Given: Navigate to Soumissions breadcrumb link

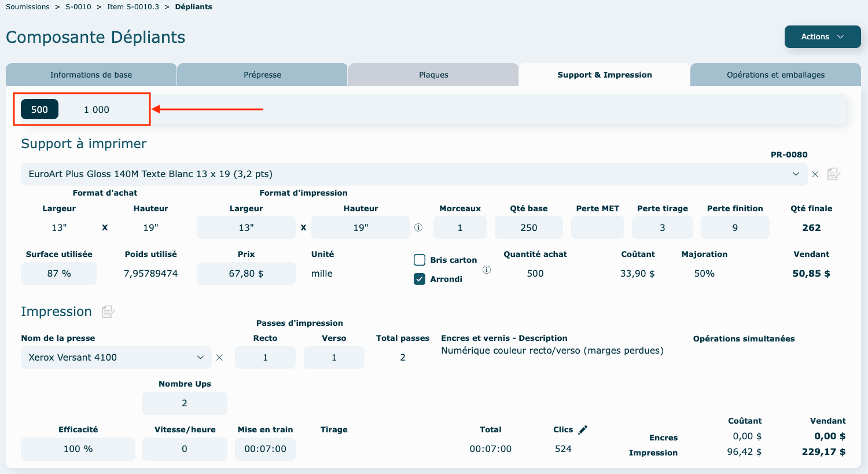Looking at the screenshot, I should pyautogui.click(x=28, y=7).
